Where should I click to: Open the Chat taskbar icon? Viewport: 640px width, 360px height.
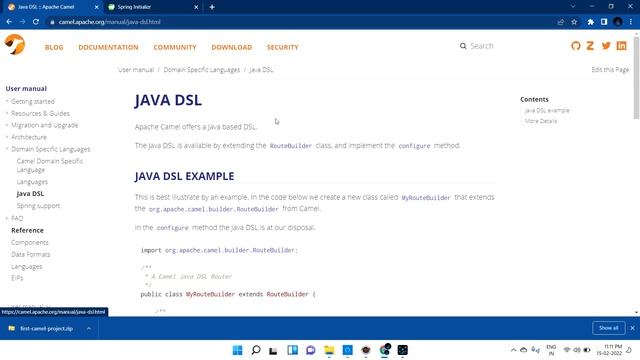pyautogui.click(x=311, y=350)
